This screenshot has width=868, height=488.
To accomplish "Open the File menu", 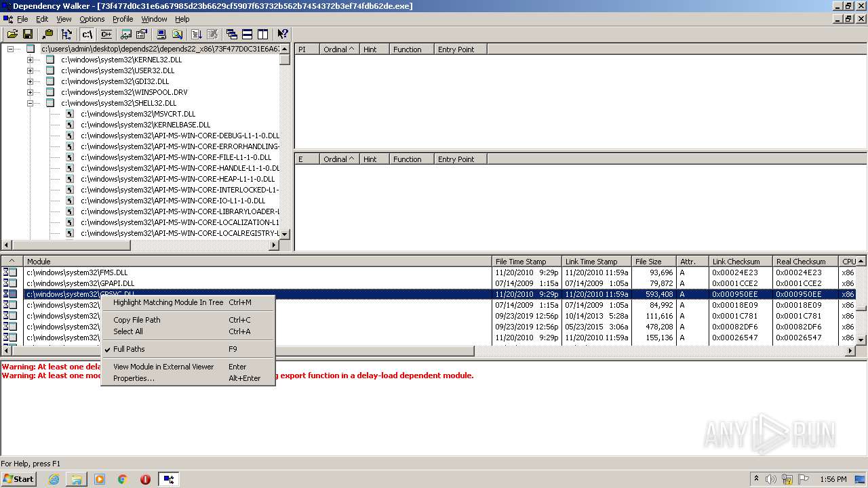I will pos(22,19).
